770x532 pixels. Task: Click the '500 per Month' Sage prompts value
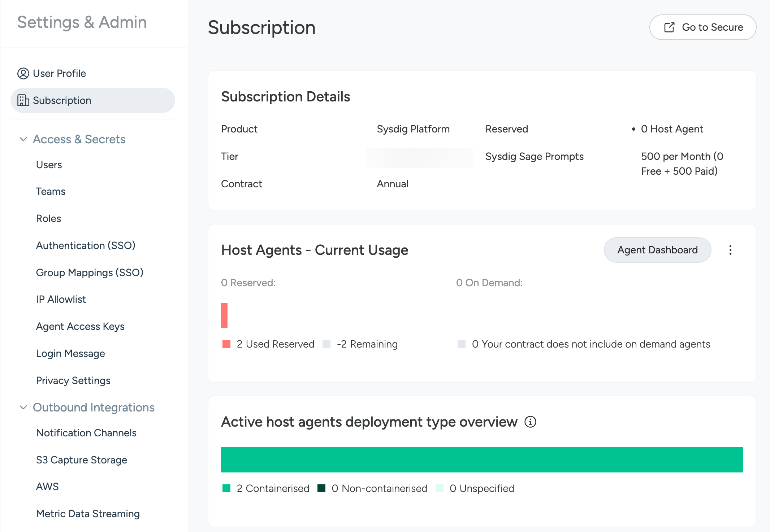[x=682, y=164]
